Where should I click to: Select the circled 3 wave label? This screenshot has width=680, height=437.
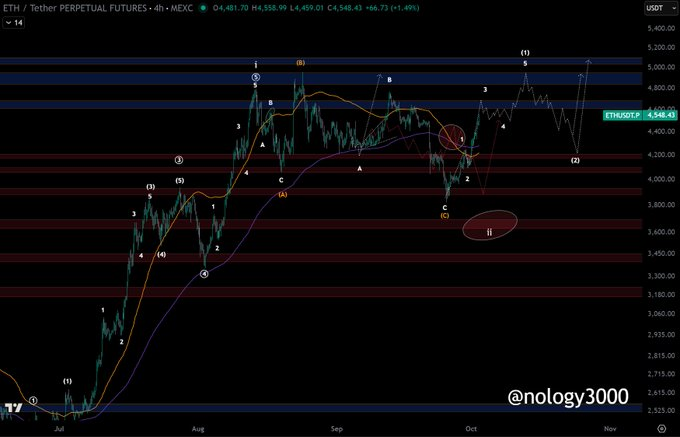coord(179,160)
